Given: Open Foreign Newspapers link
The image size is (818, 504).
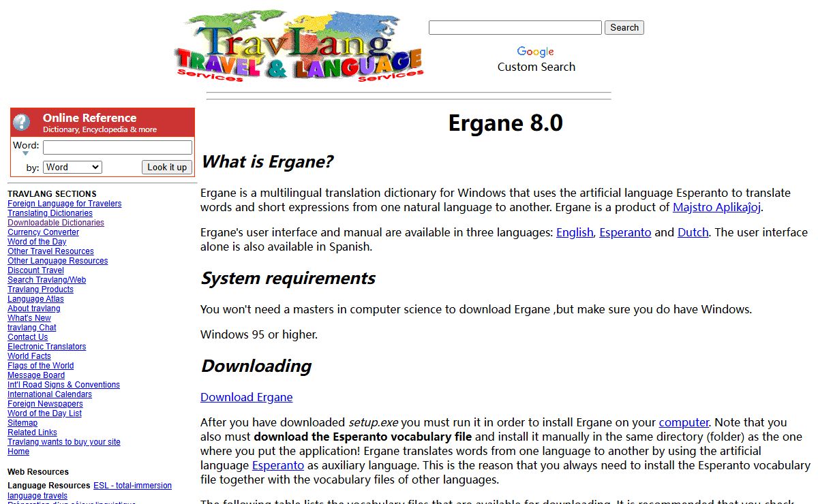Looking at the screenshot, I should coord(45,404).
